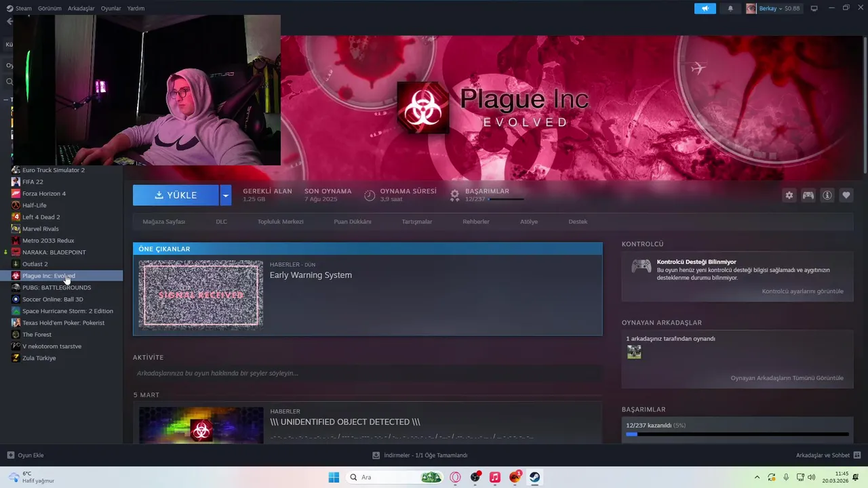Screen dimensions: 868x488
Task: Open OBS Studio from taskbar
Action: click(475, 477)
